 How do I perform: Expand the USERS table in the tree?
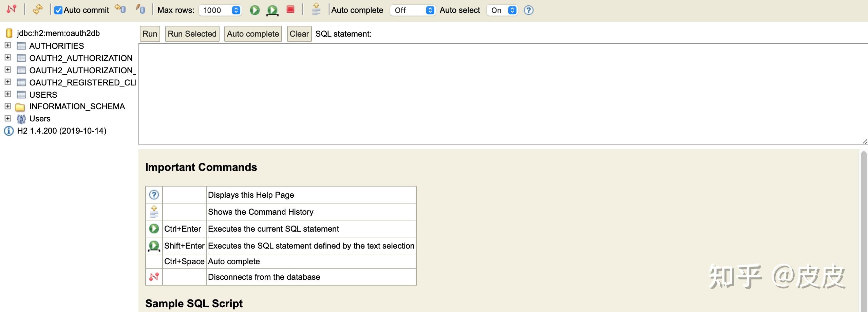tap(8, 94)
